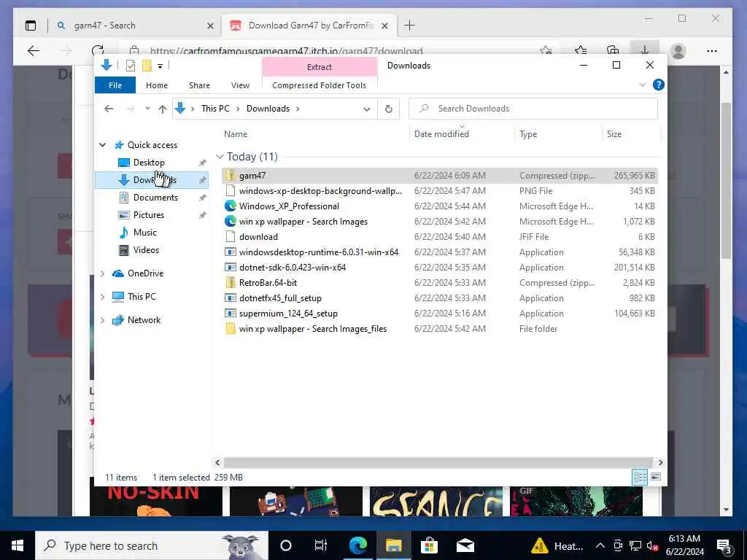Image resolution: width=747 pixels, height=560 pixels.
Task: Select OneDrive in navigation pane
Action: [145, 273]
